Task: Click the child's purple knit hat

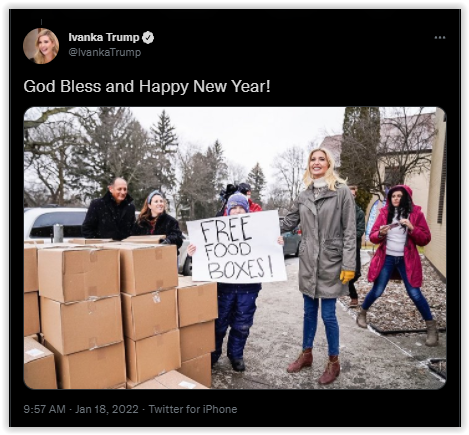Action: [x=237, y=202]
